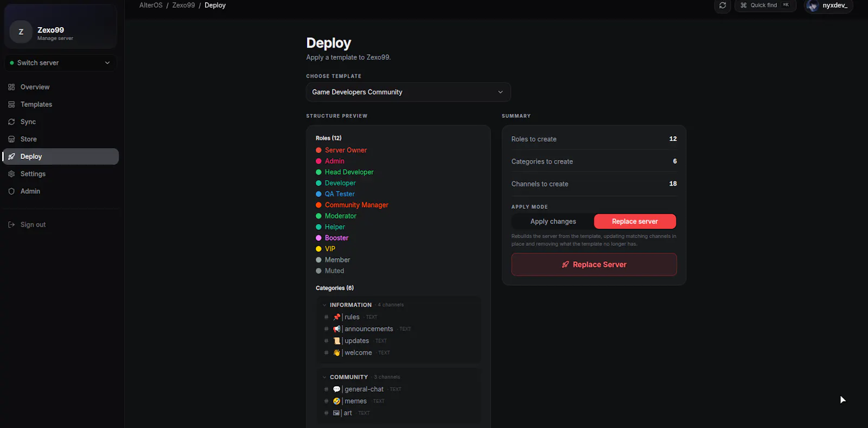Open Admin page
The height and width of the screenshot is (428, 868).
pyautogui.click(x=60, y=191)
